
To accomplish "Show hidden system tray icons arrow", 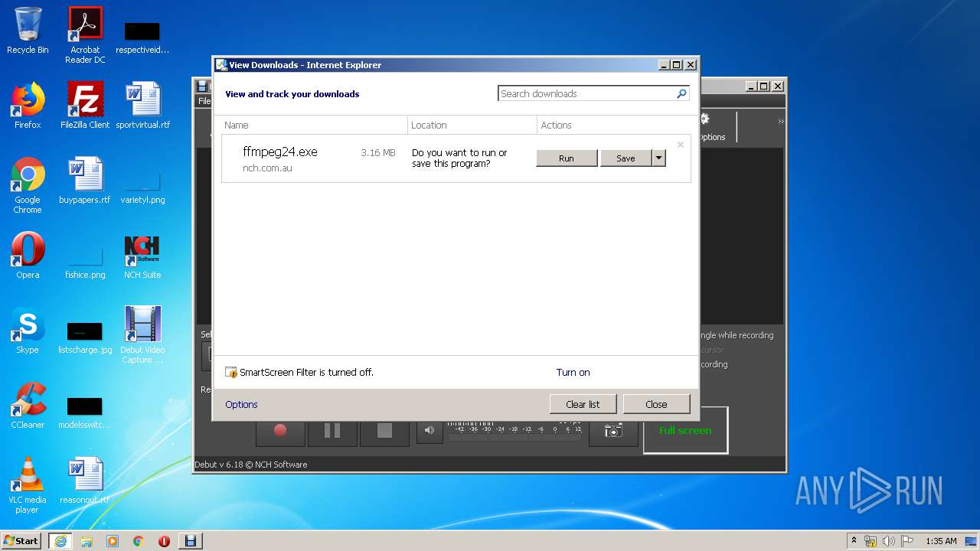I will coord(854,540).
